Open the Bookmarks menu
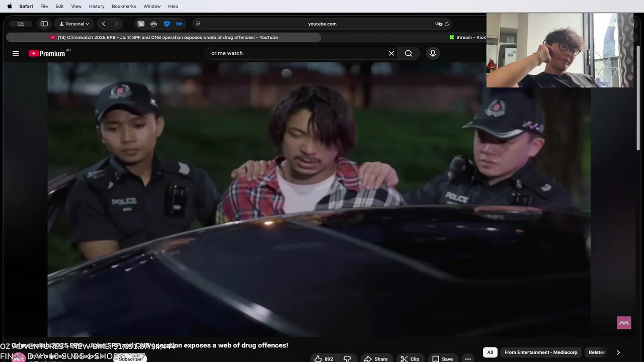This screenshot has height=362, width=644. click(x=124, y=6)
